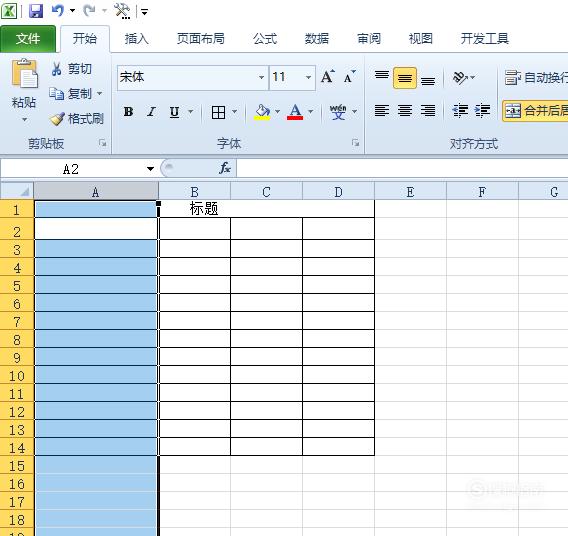The width and height of the screenshot is (568, 536).
Task: Open the Paste options dropdown arrow
Action: click(24, 120)
